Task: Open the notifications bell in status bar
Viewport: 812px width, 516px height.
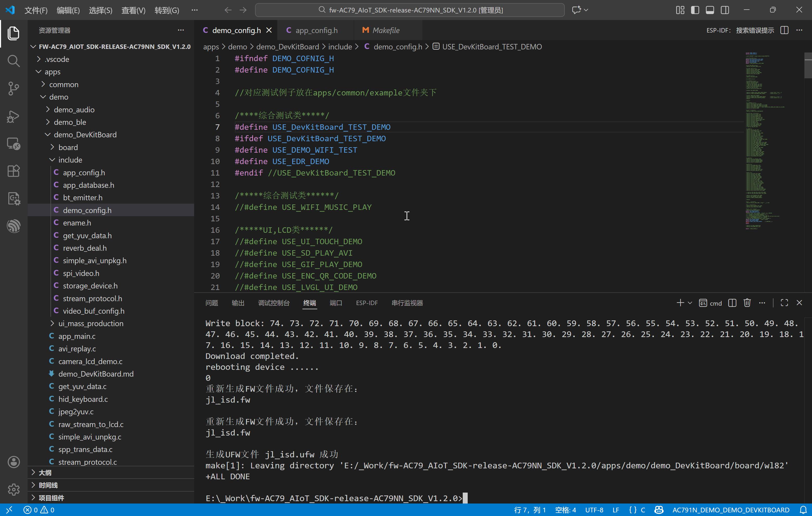Action: tap(803, 509)
